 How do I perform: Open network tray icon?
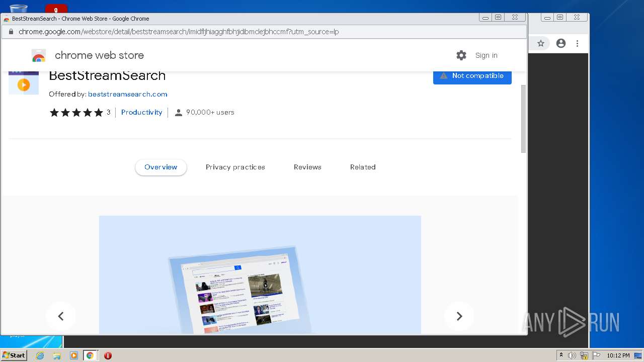584,355
